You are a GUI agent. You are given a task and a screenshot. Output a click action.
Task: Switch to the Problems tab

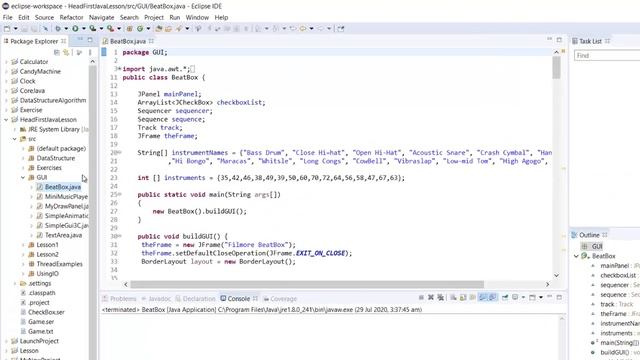119,299
